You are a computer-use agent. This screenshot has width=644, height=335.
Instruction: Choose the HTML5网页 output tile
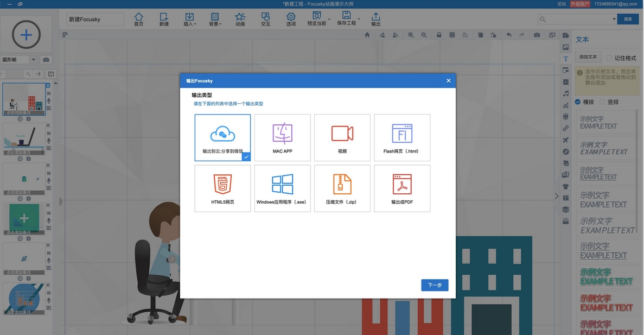[222, 188]
